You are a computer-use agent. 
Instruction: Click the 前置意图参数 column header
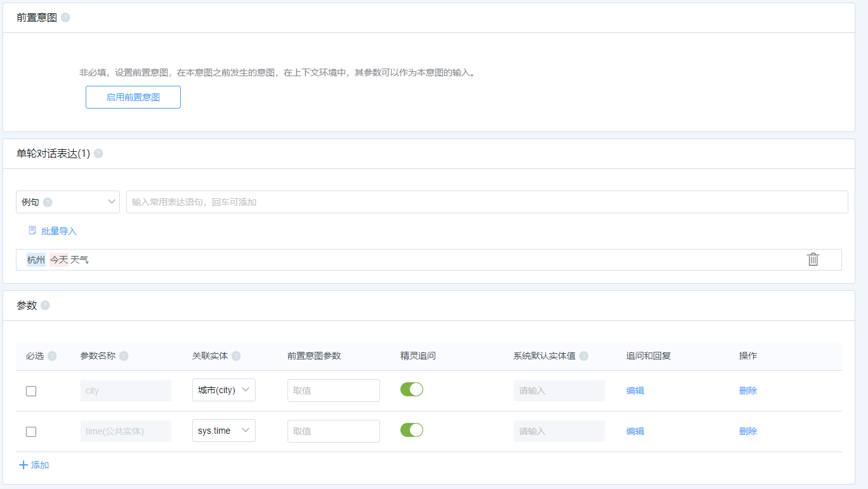(314, 356)
